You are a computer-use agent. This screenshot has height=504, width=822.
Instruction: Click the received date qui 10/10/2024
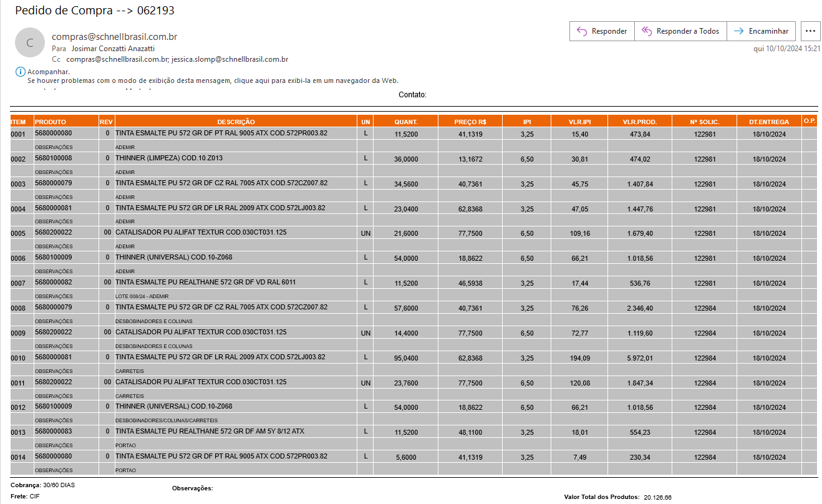(x=786, y=49)
